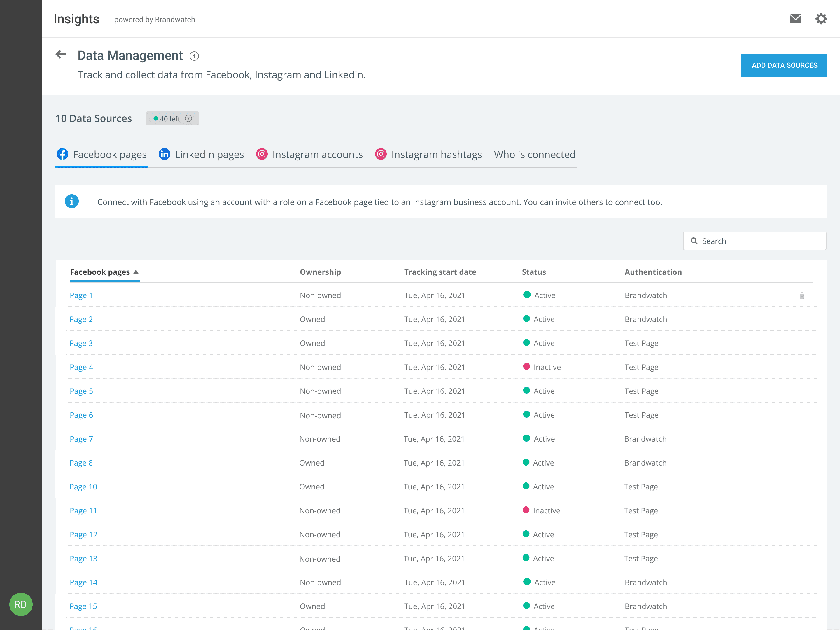Viewport: 840px width, 630px height.
Task: Click Active status of Page 15
Action: click(x=538, y=606)
